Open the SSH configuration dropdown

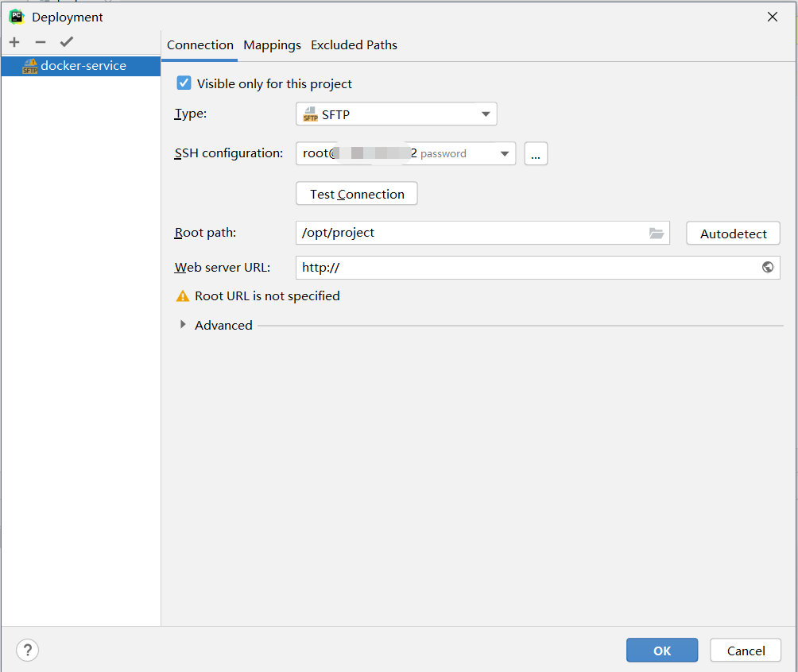(405, 154)
